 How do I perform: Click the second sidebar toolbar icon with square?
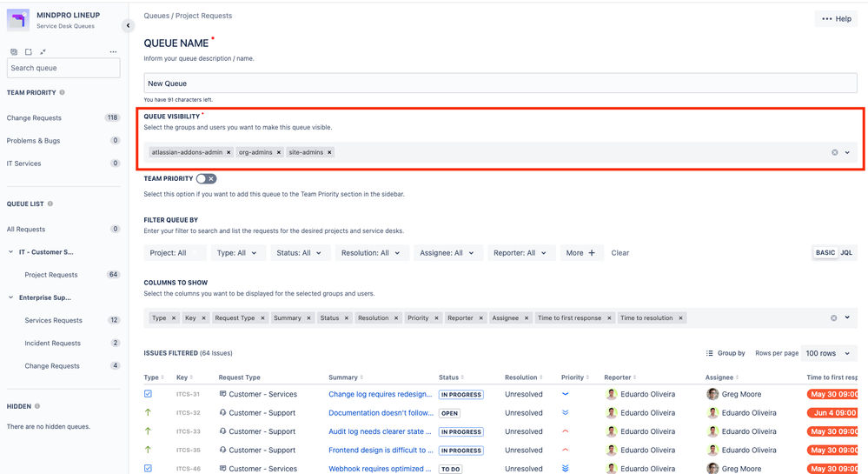[28, 51]
